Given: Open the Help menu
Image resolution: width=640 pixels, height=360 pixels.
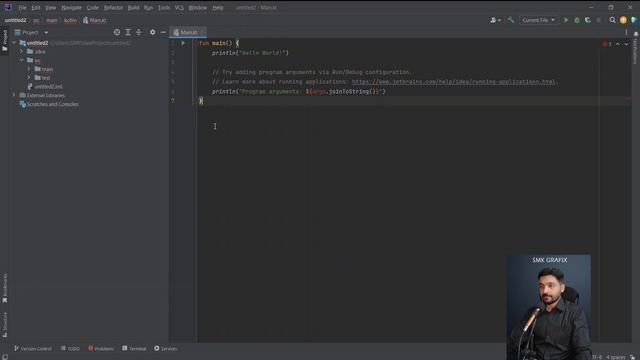Looking at the screenshot, I should (218, 7).
